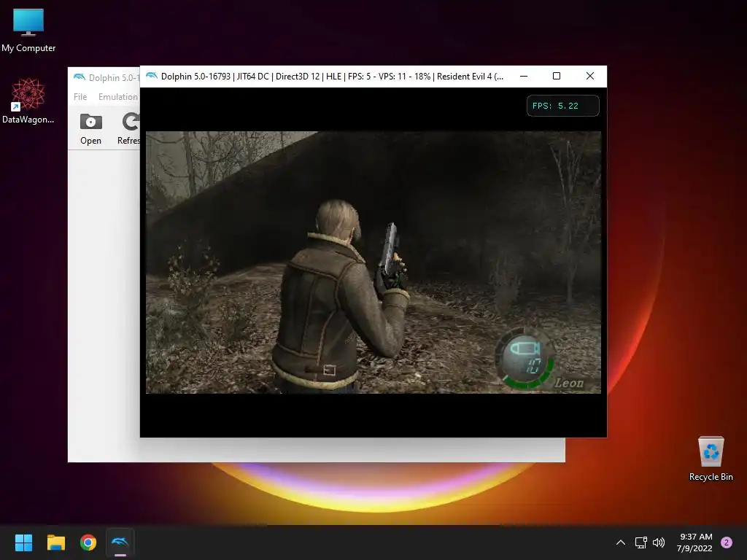Click the Dolphin emulator taskbar icon
747x560 pixels.
120,542
